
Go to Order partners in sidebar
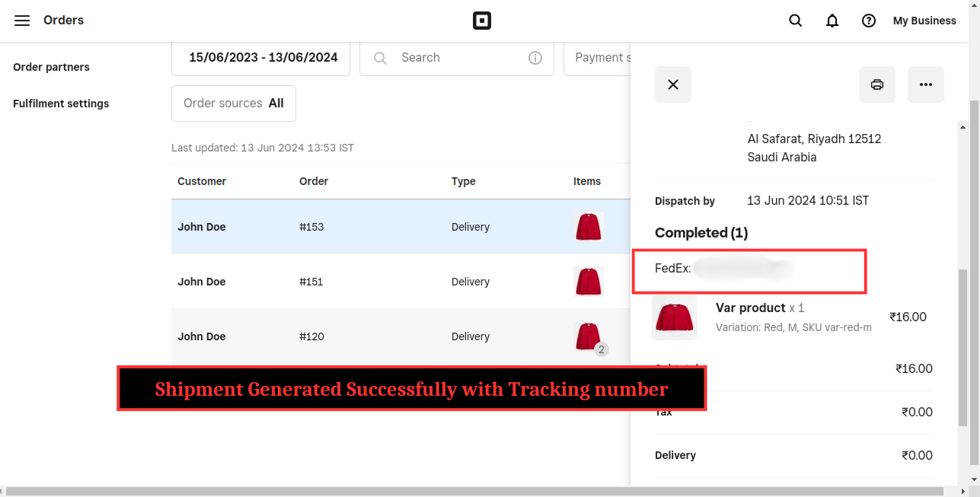point(51,67)
